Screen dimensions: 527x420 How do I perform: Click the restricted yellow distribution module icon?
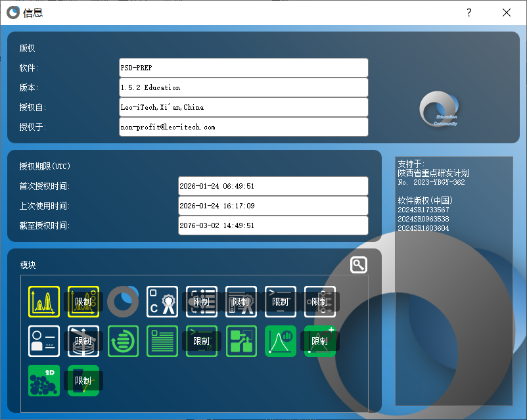[x=83, y=302]
